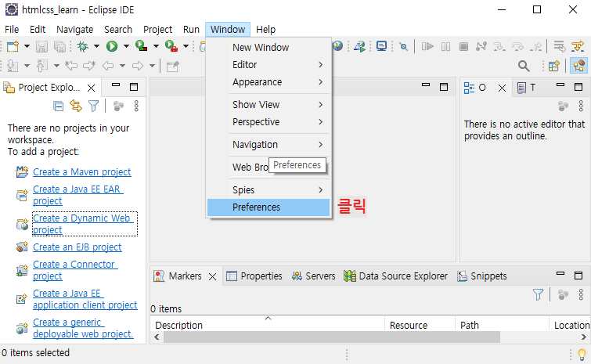The image size is (591, 364).
Task: Open Project Explorer View Menu dots
Action: click(136, 106)
